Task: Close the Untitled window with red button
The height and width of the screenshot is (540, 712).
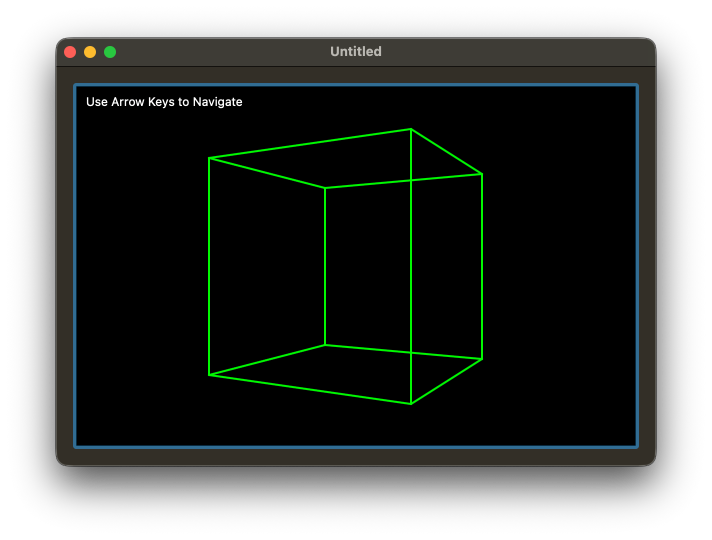Action: [70, 52]
